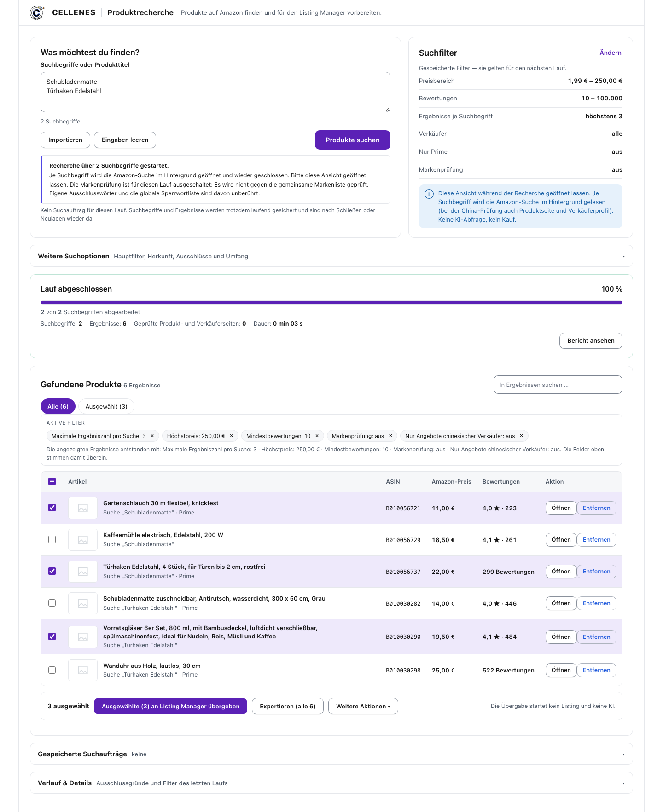This screenshot has width=663, height=812.
Task: Click the Amazon-Preis column header
Action: 451,481
